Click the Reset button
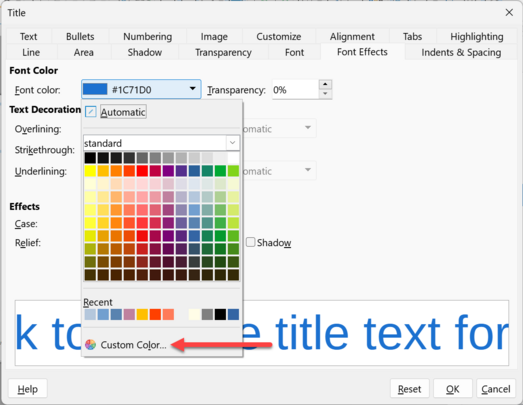This screenshot has height=405, width=523. [x=409, y=389]
